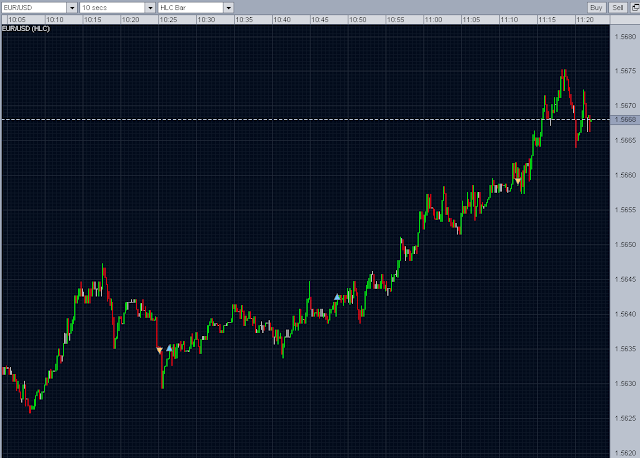This screenshot has width=640, height=458.
Task: Click the 10:50 time axis label
Action: (358, 20)
